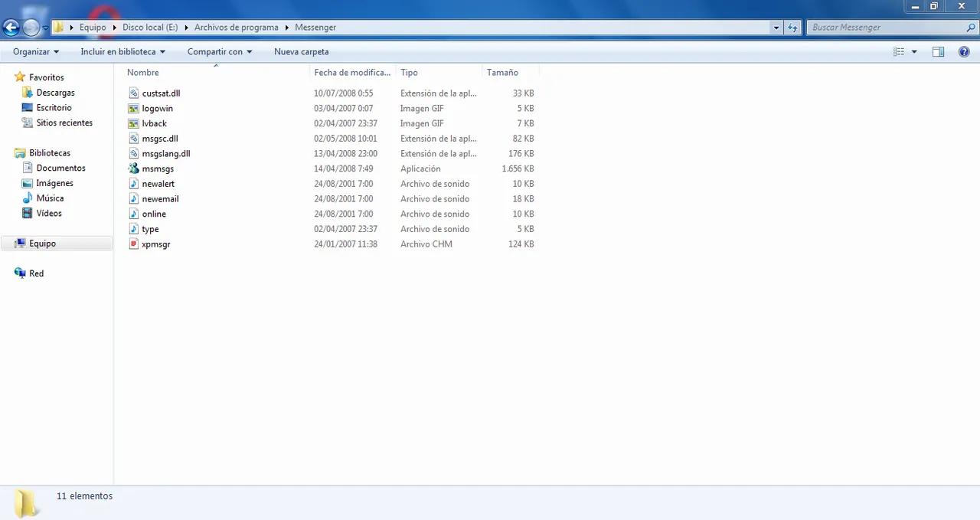Toggle the preview pane button

(x=938, y=51)
